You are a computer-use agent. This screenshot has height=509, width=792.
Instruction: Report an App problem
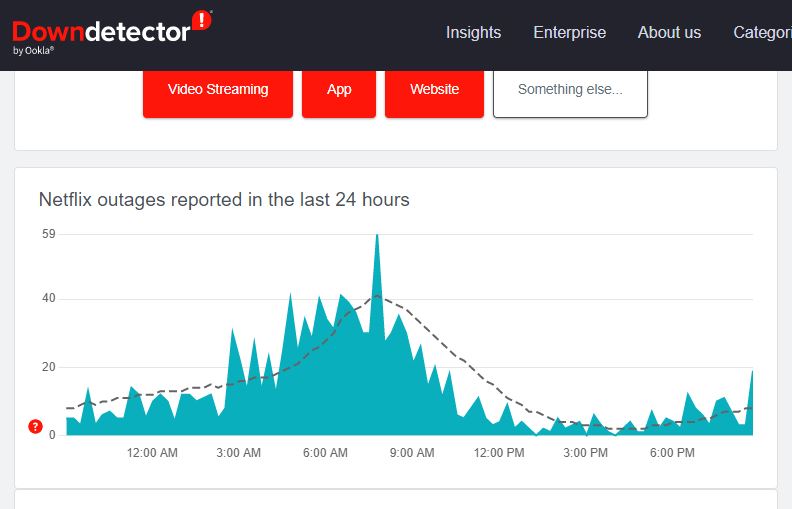(339, 93)
